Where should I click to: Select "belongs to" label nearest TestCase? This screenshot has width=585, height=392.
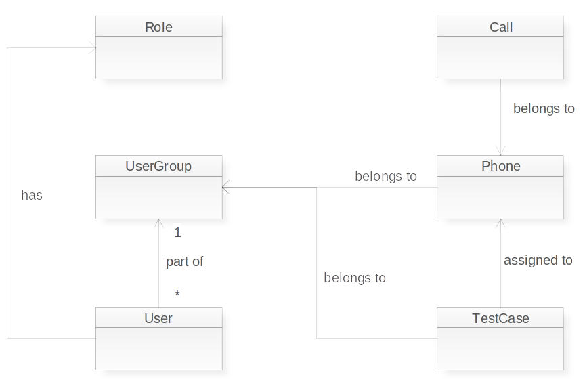pyautogui.click(x=355, y=278)
